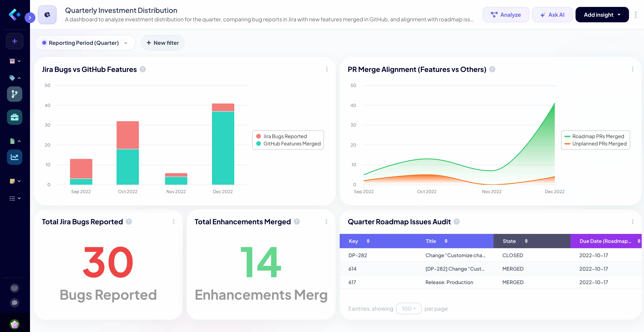Show help for Total Jira Bugs Reported

pos(129,222)
